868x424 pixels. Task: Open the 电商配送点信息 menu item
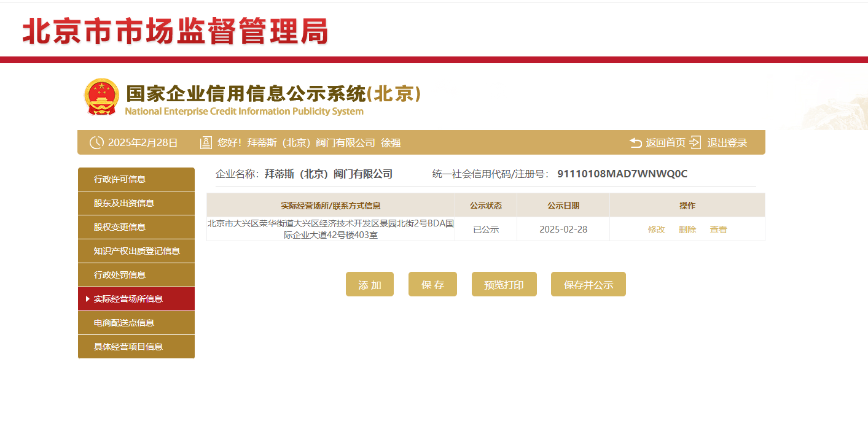(136, 323)
